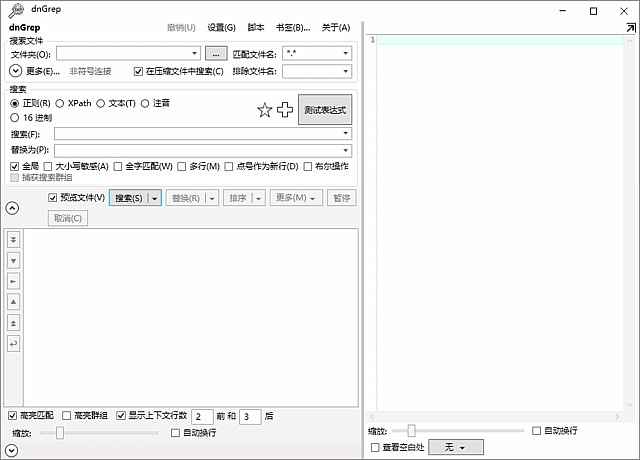640x460 pixels.
Task: Click the collapse-all double up arrow icon
Action: pos(13,323)
